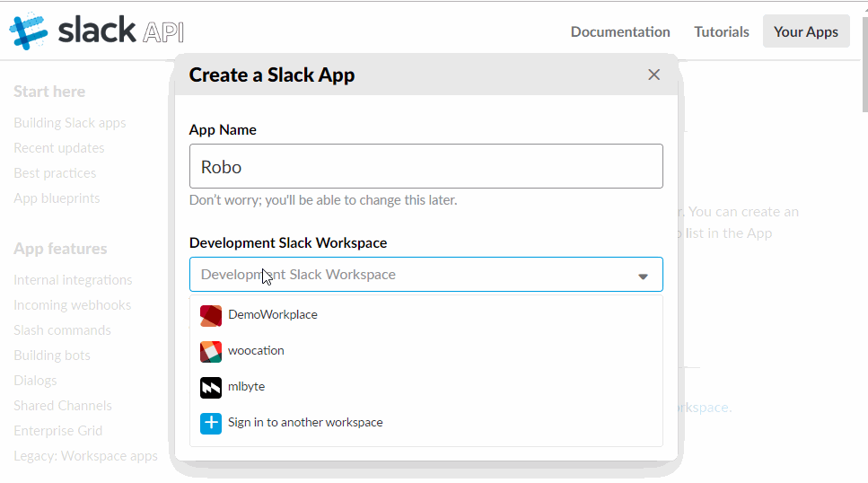Open Recent updates in sidebar

[x=59, y=148]
